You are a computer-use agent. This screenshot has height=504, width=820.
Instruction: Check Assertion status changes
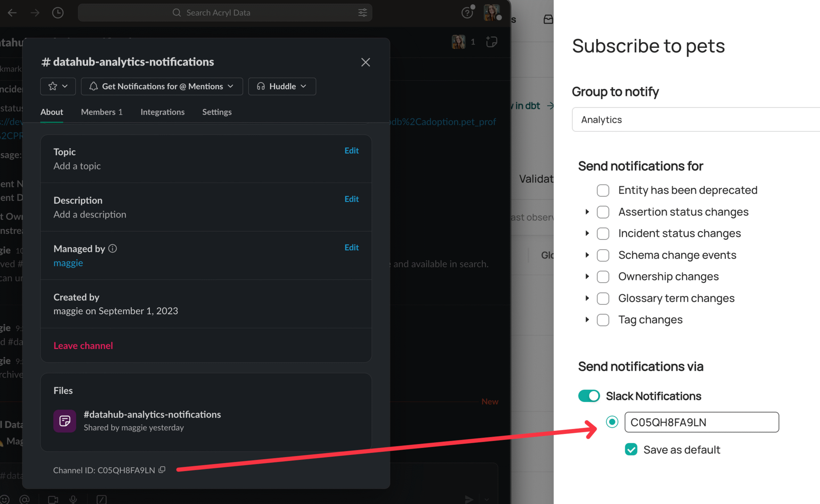pyautogui.click(x=603, y=212)
